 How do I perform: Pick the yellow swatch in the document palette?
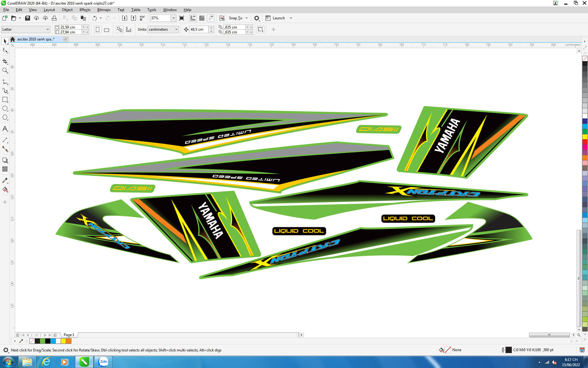tap(63, 341)
